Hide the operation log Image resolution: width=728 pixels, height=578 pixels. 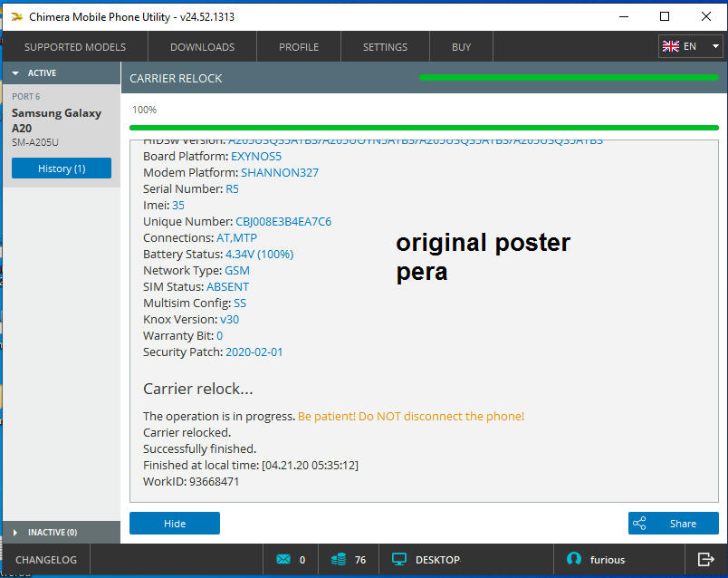pyautogui.click(x=175, y=523)
